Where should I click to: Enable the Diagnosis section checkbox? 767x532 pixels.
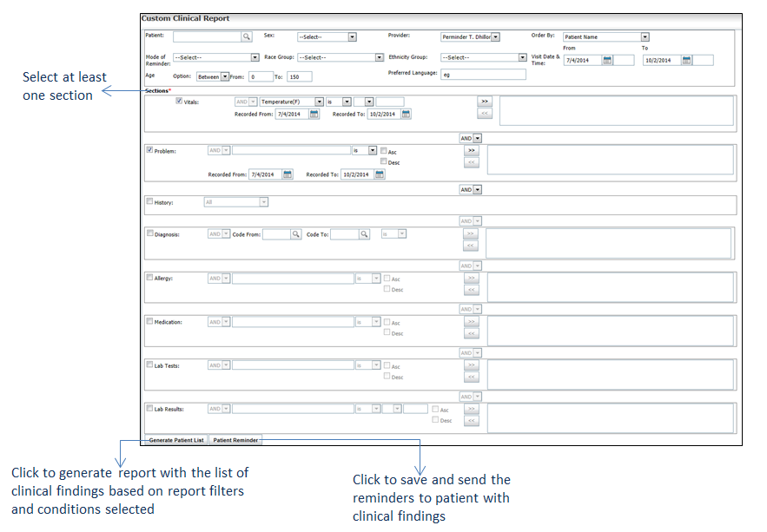pyautogui.click(x=149, y=233)
